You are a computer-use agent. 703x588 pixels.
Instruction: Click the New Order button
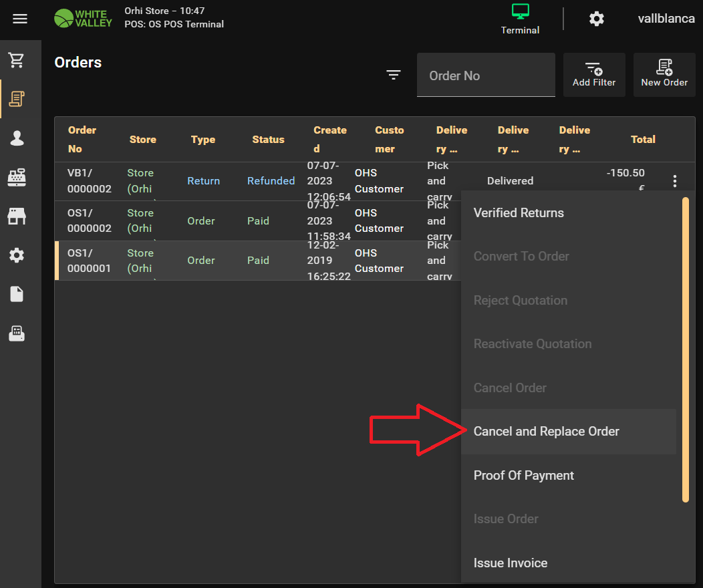(664, 75)
